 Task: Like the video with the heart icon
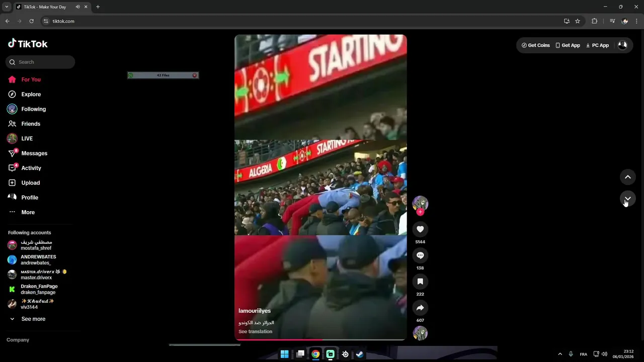420,229
